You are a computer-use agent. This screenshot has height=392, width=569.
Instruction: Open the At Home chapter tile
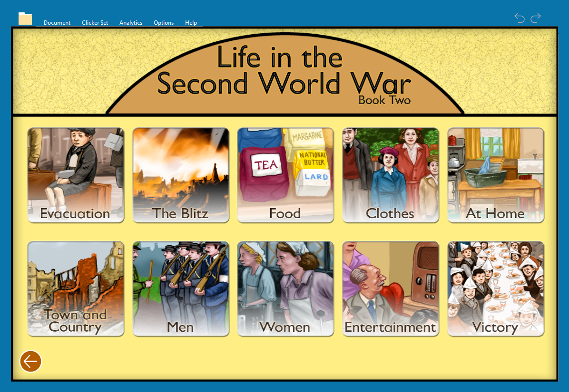click(496, 175)
